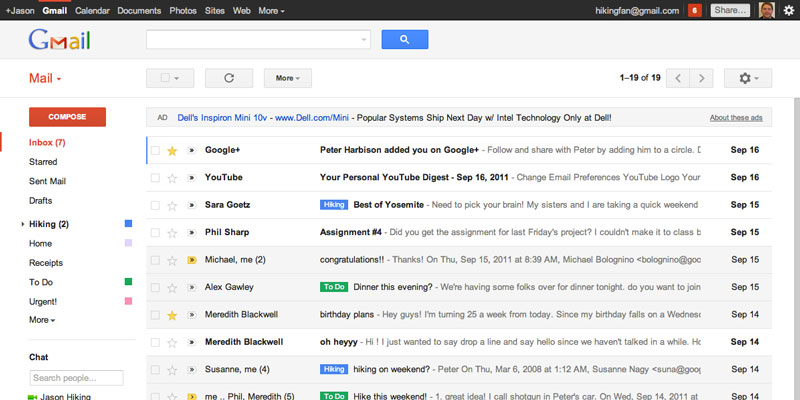The width and height of the screenshot is (800, 400).
Task: Toggle importance marker on Phil Sharp email
Action: pyautogui.click(x=192, y=233)
